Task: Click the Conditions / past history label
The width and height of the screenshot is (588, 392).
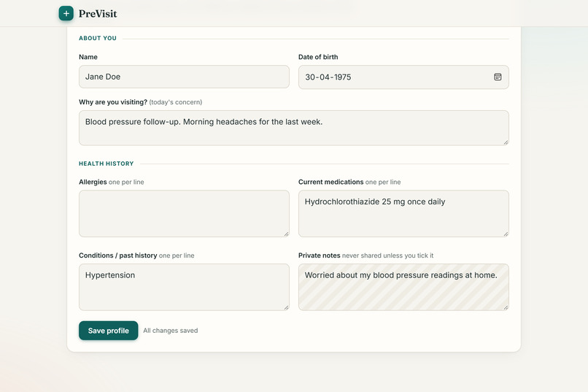Action: pos(117,255)
